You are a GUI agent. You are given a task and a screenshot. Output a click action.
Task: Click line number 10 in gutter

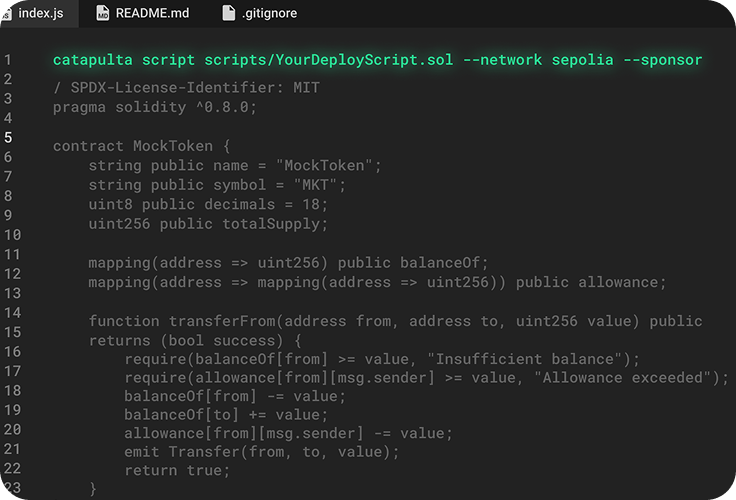click(x=13, y=235)
